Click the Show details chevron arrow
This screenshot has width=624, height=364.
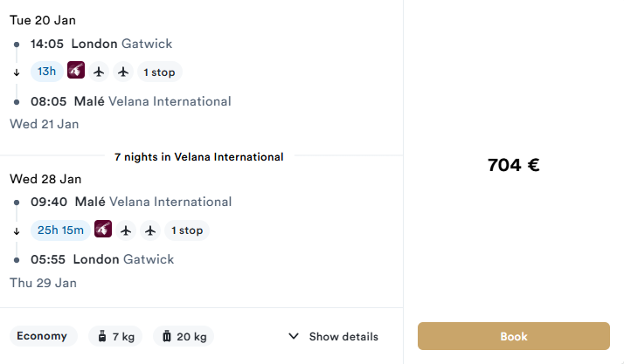point(293,336)
